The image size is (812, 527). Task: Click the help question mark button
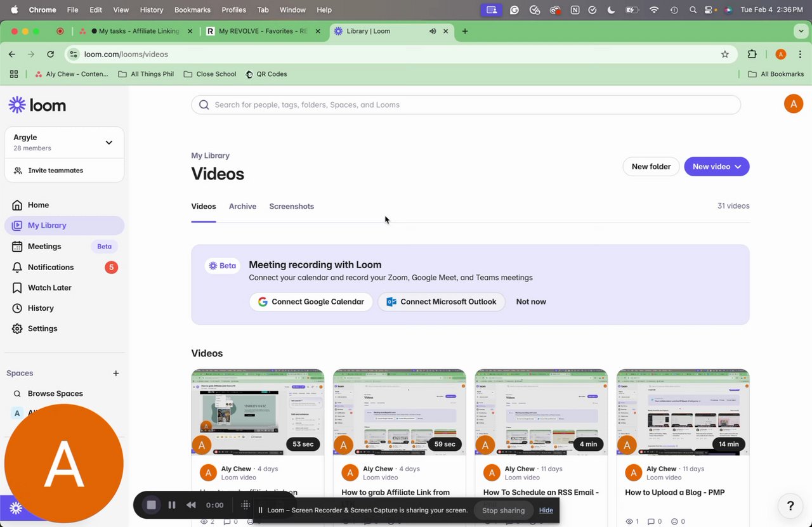[790, 505]
